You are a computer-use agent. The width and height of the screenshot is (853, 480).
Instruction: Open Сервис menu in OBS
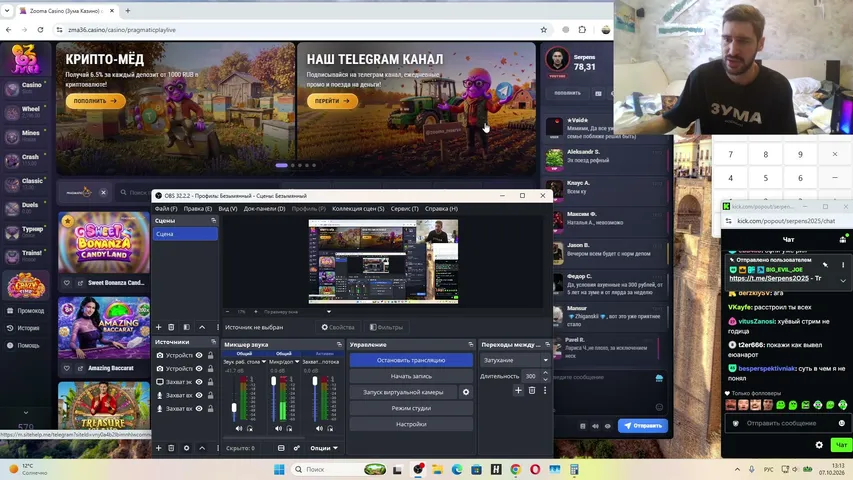(404, 208)
